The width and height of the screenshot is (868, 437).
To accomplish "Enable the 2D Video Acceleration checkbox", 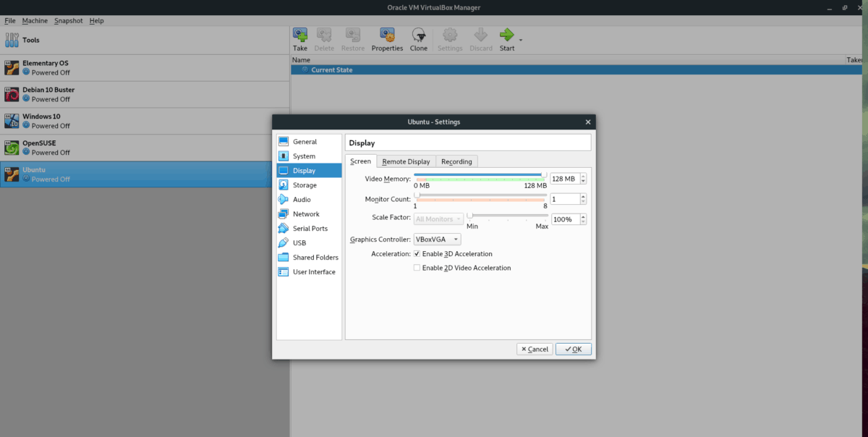I will tap(417, 268).
